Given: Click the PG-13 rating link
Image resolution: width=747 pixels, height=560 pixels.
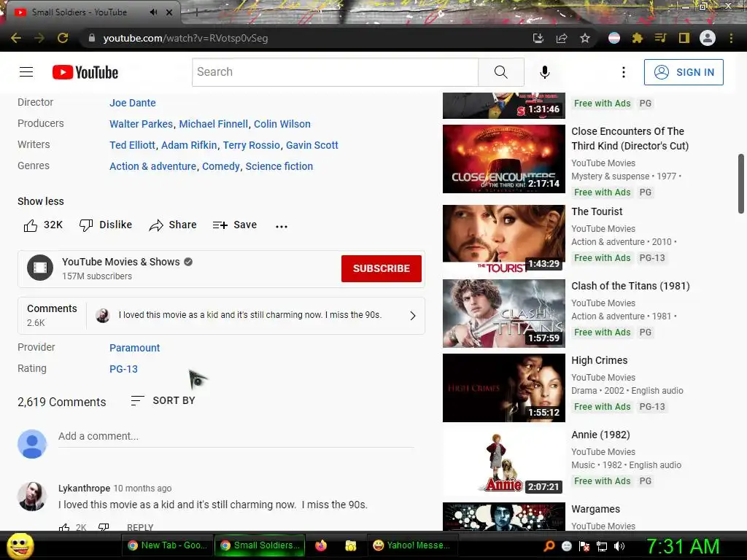Looking at the screenshot, I should 123,369.
